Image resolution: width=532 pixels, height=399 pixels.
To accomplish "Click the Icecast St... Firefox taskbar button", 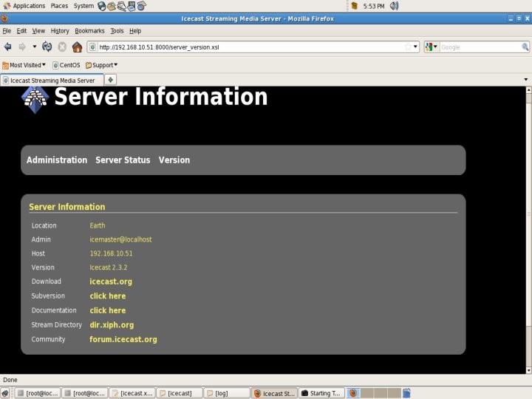I will point(274,393).
